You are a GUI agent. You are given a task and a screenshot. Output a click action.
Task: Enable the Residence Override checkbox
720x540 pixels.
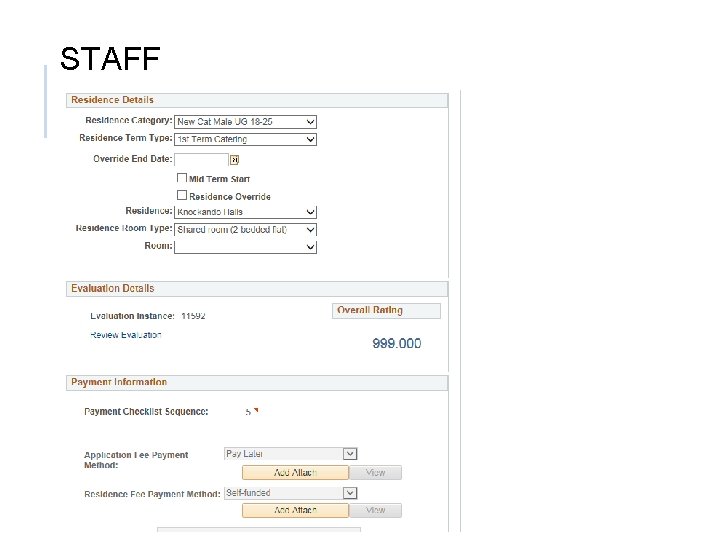coord(182,195)
